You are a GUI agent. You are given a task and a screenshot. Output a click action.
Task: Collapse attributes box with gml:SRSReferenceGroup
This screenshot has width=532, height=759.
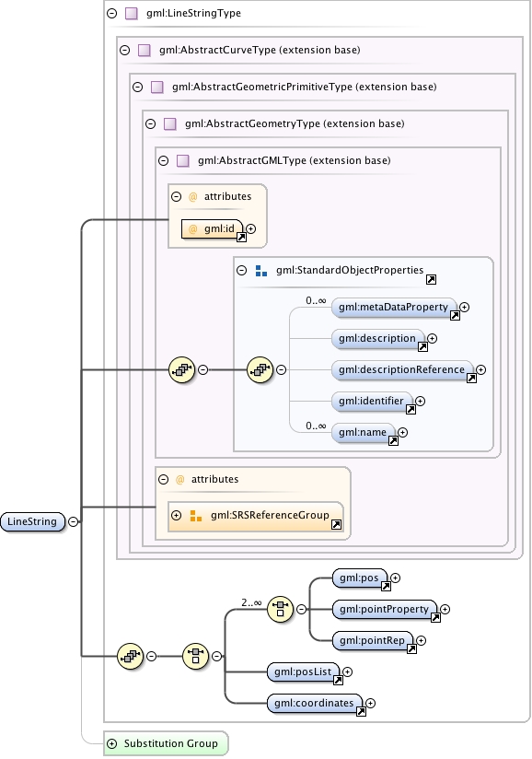(x=164, y=479)
